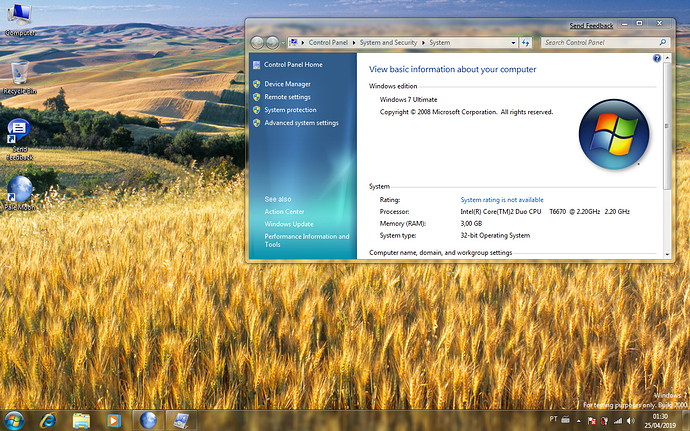This screenshot has height=431, width=690.
Task: Select the Recycle Bin desktop icon
Action: (x=20, y=78)
